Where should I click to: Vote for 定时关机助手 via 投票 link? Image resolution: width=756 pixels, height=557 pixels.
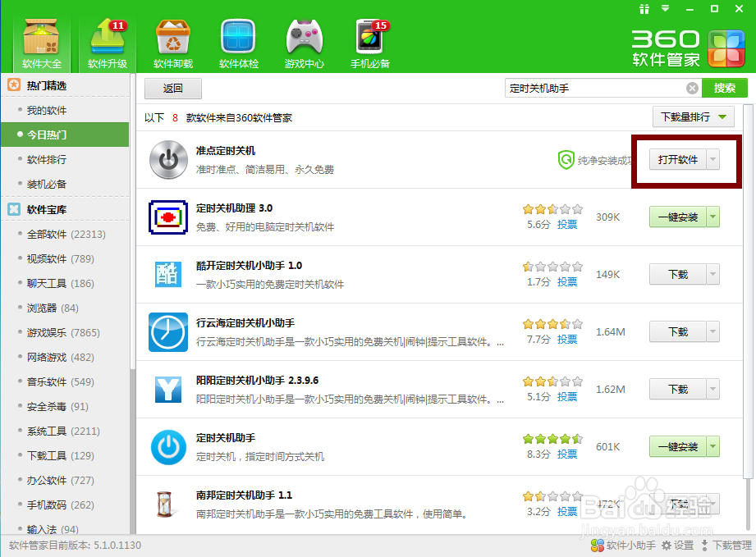click(567, 454)
